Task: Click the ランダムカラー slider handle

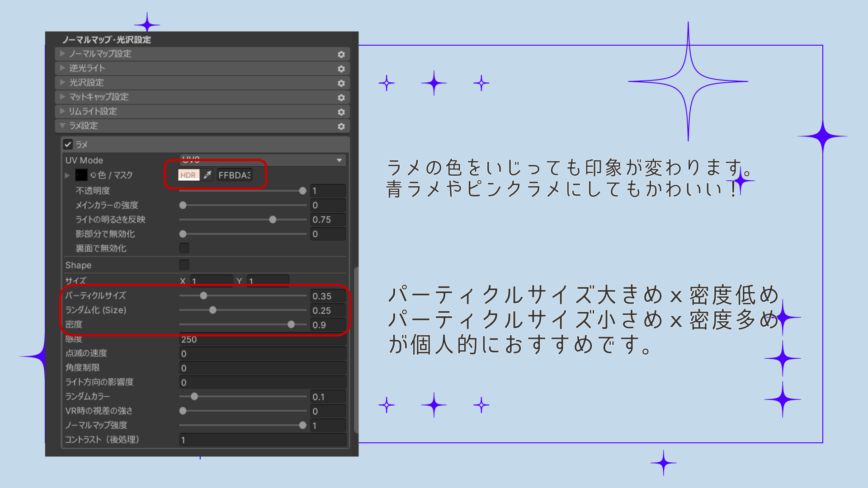Action: (x=194, y=396)
